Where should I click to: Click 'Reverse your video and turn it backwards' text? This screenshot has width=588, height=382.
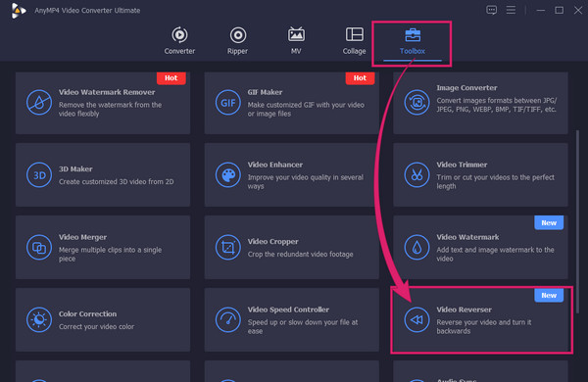(484, 326)
